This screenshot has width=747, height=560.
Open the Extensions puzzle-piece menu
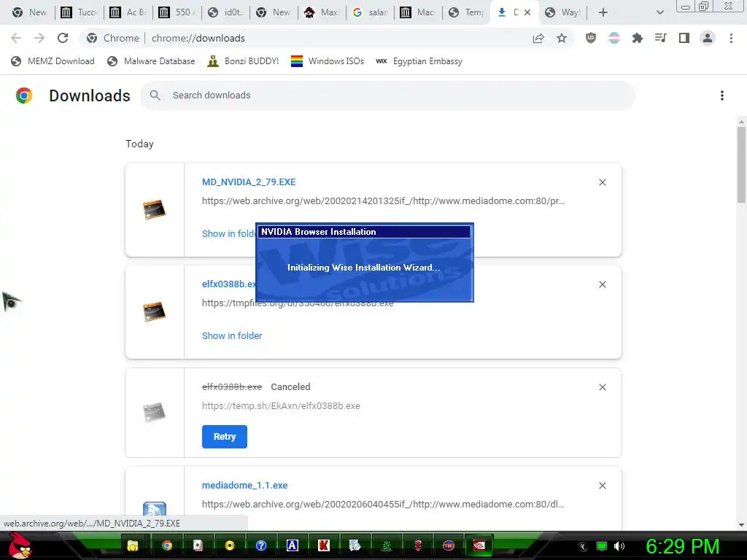(637, 38)
